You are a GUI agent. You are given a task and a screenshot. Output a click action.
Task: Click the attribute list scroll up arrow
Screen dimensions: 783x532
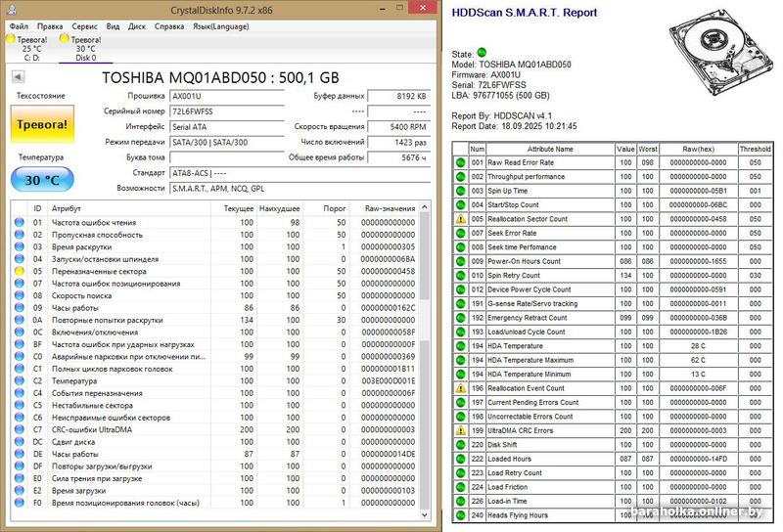point(425,206)
